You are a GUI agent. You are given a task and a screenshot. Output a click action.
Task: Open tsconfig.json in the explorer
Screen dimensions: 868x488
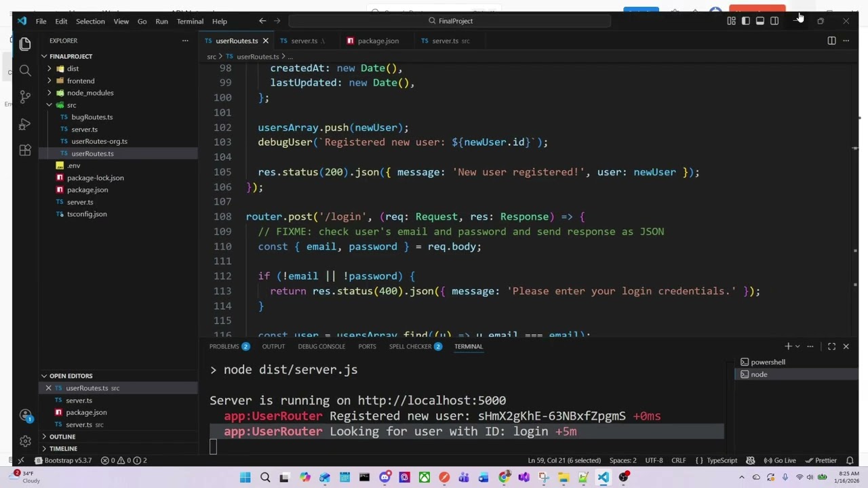coord(87,214)
